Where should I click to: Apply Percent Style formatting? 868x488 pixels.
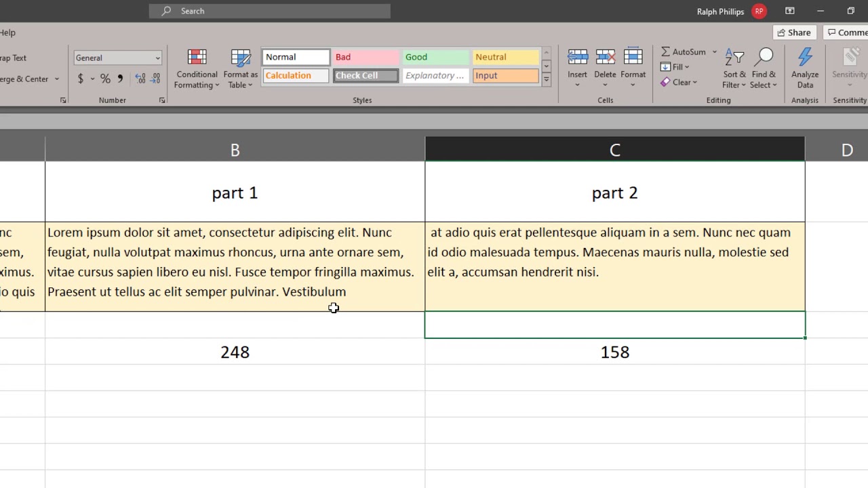pyautogui.click(x=105, y=79)
